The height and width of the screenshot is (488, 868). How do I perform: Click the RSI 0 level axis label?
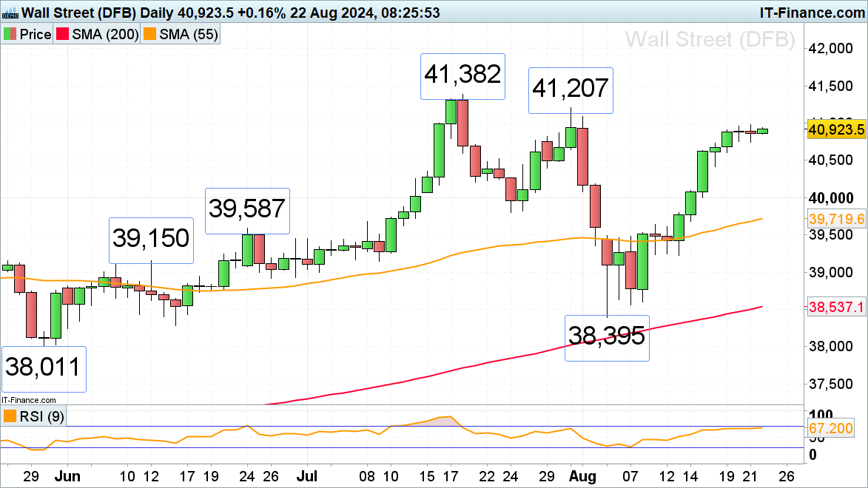coord(813,455)
